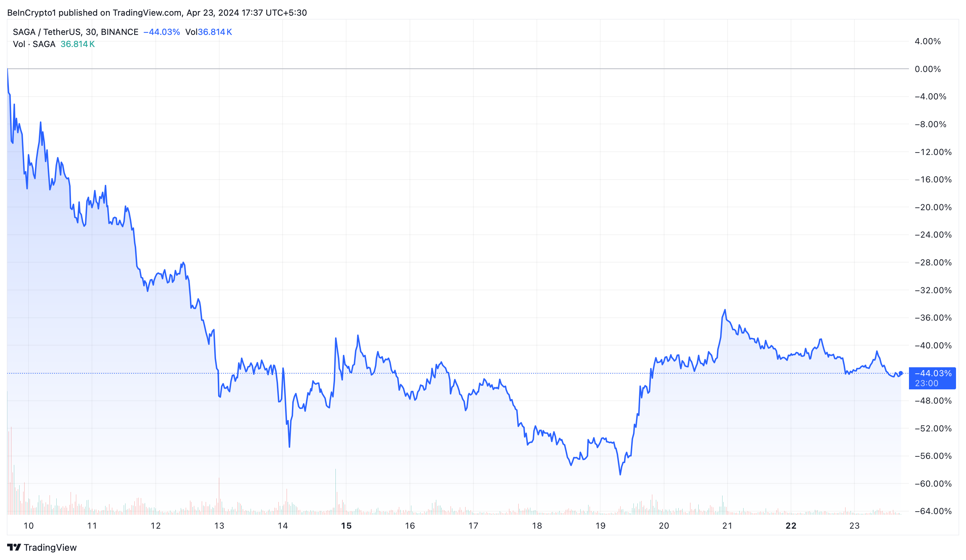Click the blue -44.03% price label
This screenshot has width=966, height=560.
[x=933, y=373]
